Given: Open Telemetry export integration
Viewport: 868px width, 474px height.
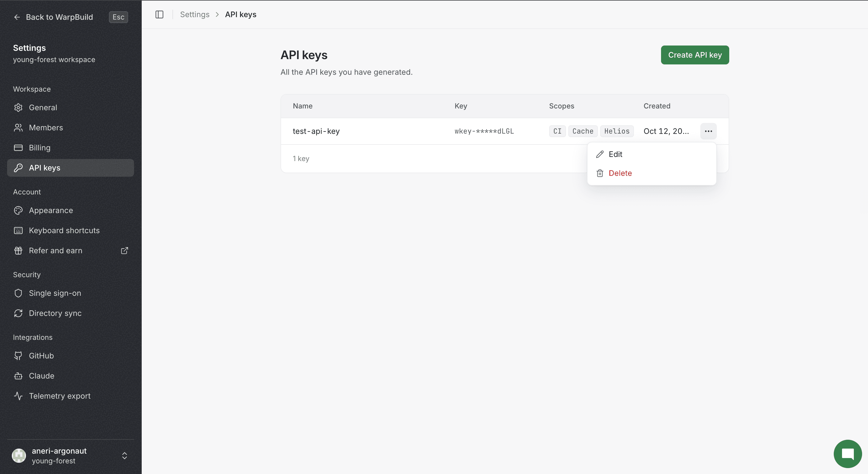Looking at the screenshot, I should pos(71,396).
